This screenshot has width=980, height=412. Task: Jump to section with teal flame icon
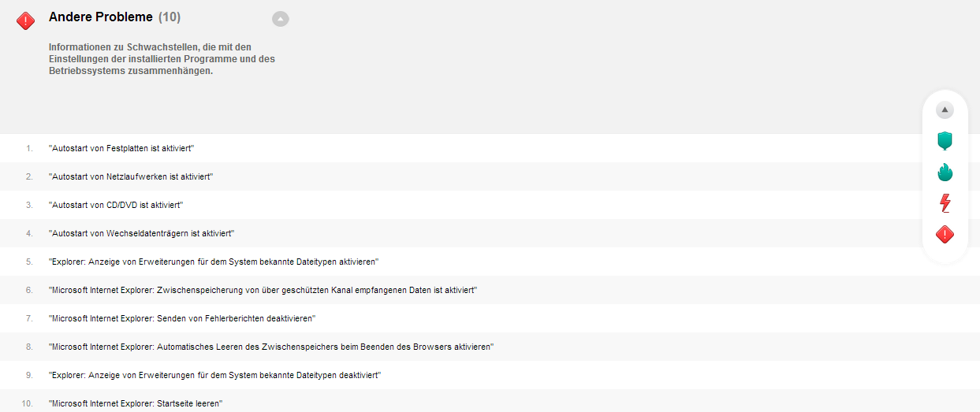point(945,172)
